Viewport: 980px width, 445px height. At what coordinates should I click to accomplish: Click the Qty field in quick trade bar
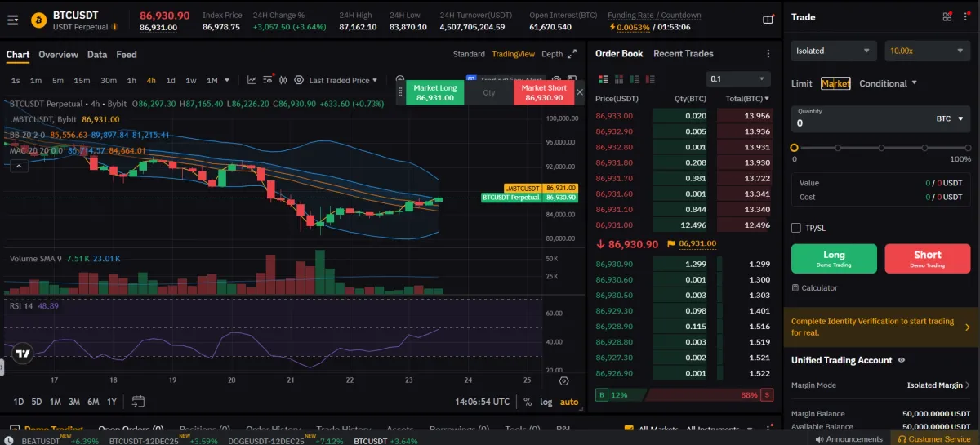[488, 92]
